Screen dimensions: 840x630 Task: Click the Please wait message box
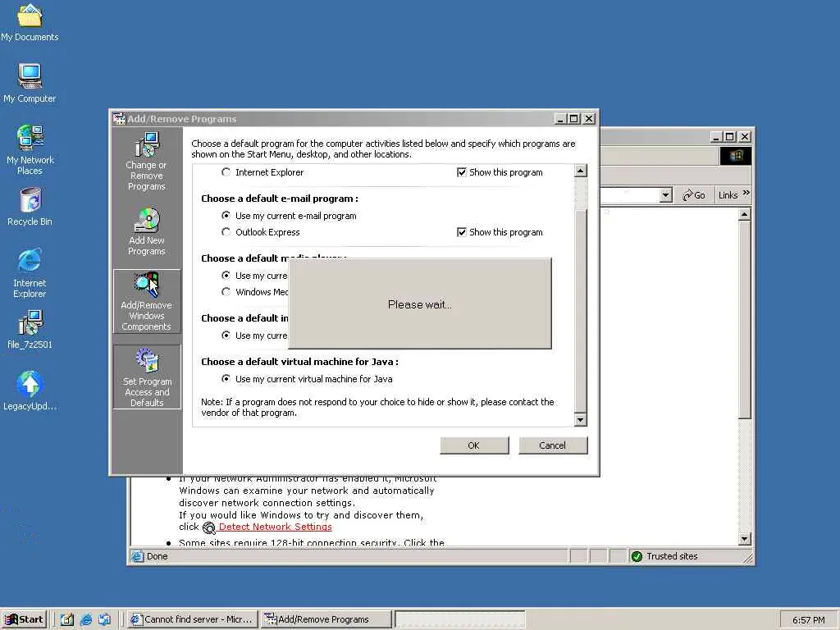point(420,304)
